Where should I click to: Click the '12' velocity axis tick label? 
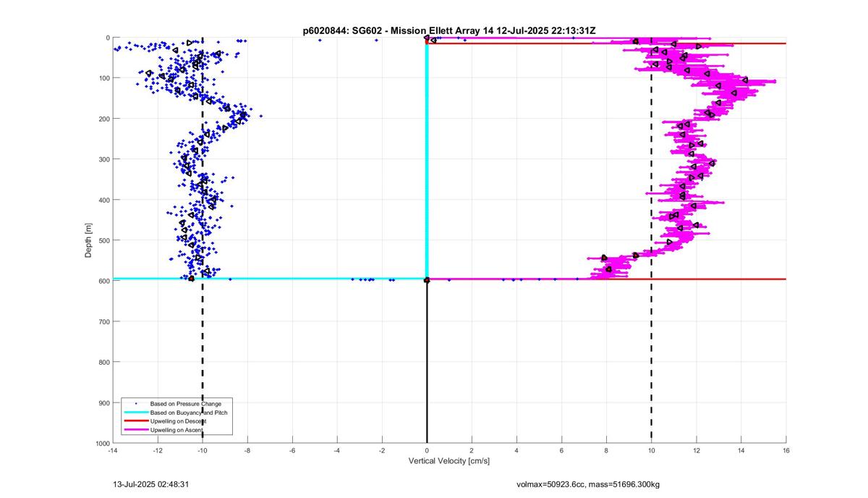697,450
